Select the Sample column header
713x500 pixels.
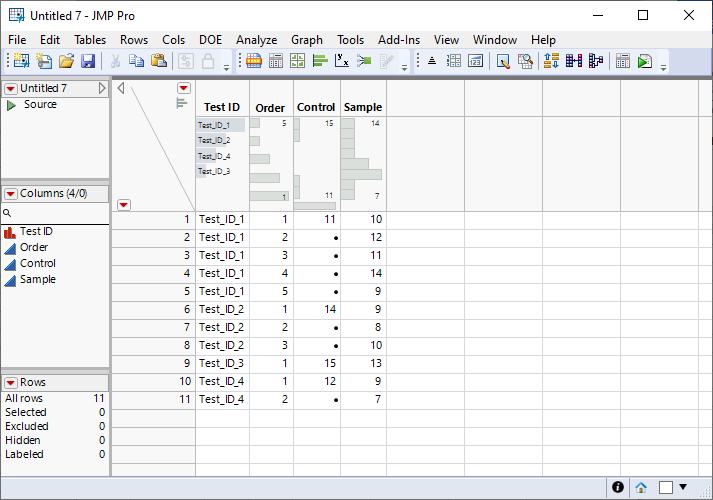click(x=363, y=107)
